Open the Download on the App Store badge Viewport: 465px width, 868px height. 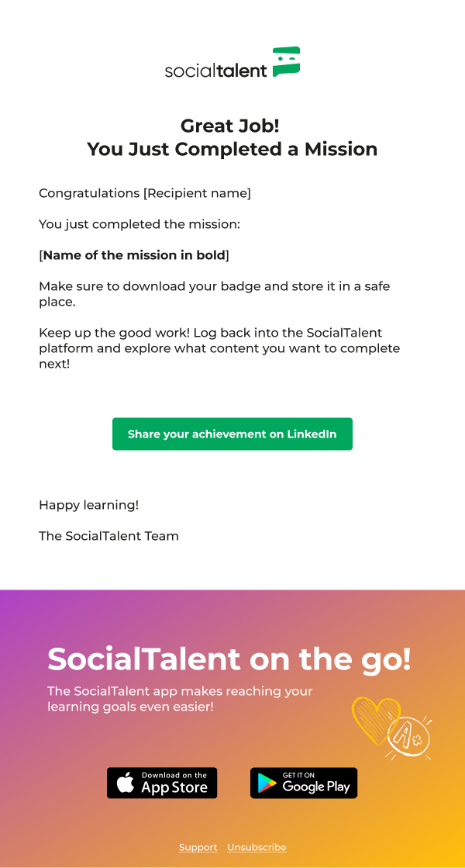point(162,783)
